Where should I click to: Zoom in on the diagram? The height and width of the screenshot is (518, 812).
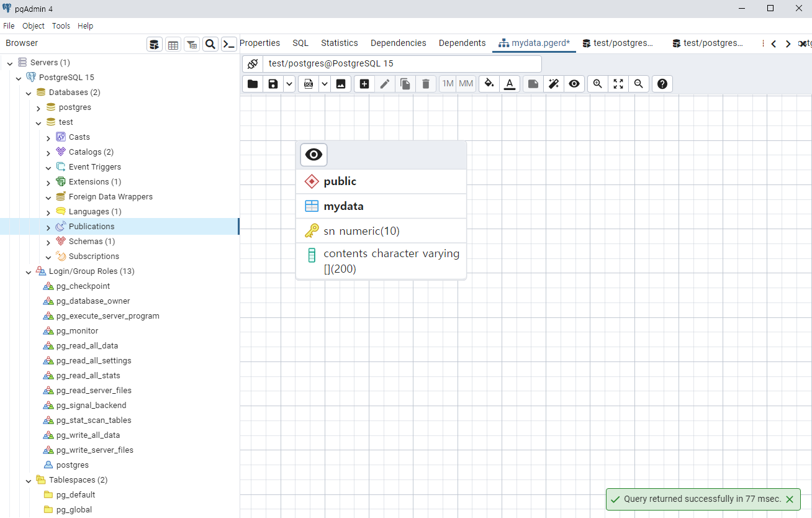(x=598, y=84)
